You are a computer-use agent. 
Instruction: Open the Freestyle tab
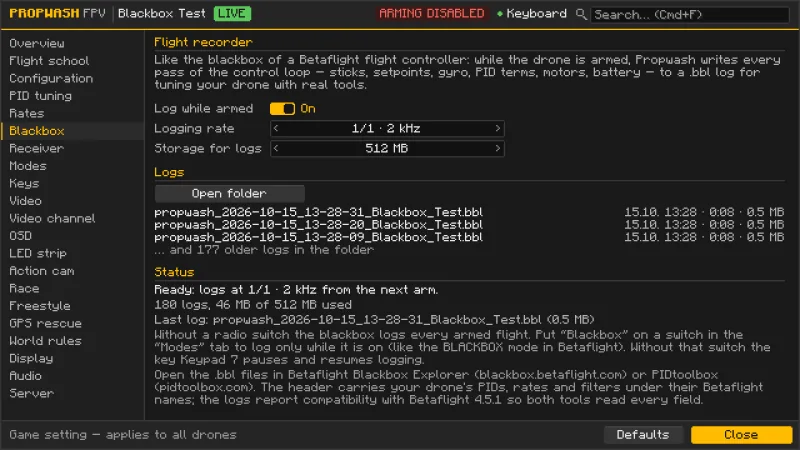(x=72, y=306)
